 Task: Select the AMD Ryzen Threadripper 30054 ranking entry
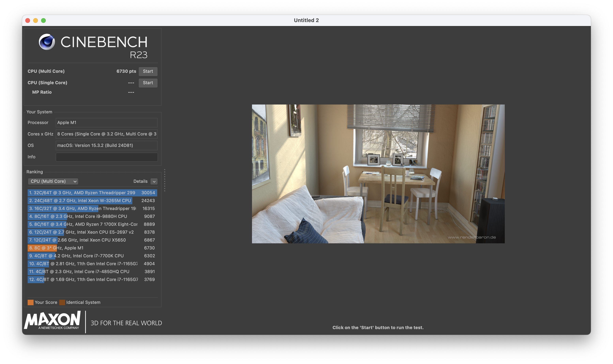[92, 193]
